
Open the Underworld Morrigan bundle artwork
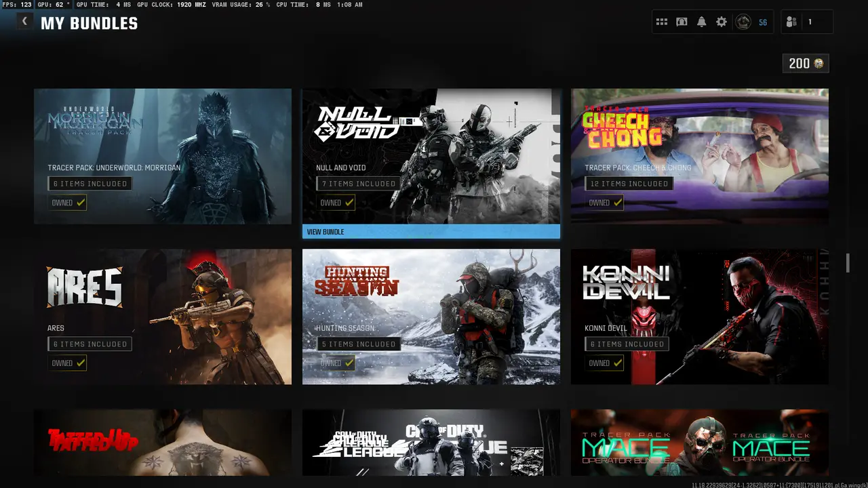click(163, 156)
